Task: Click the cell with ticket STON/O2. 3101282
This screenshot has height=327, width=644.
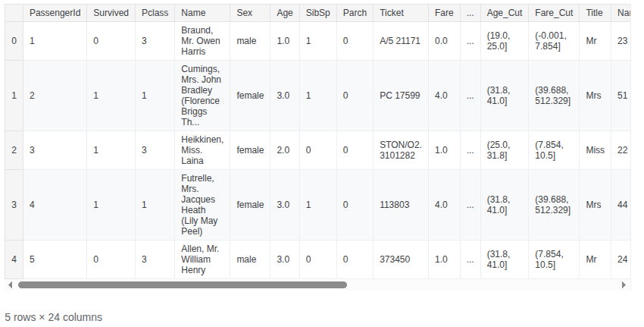Action: tap(401, 150)
